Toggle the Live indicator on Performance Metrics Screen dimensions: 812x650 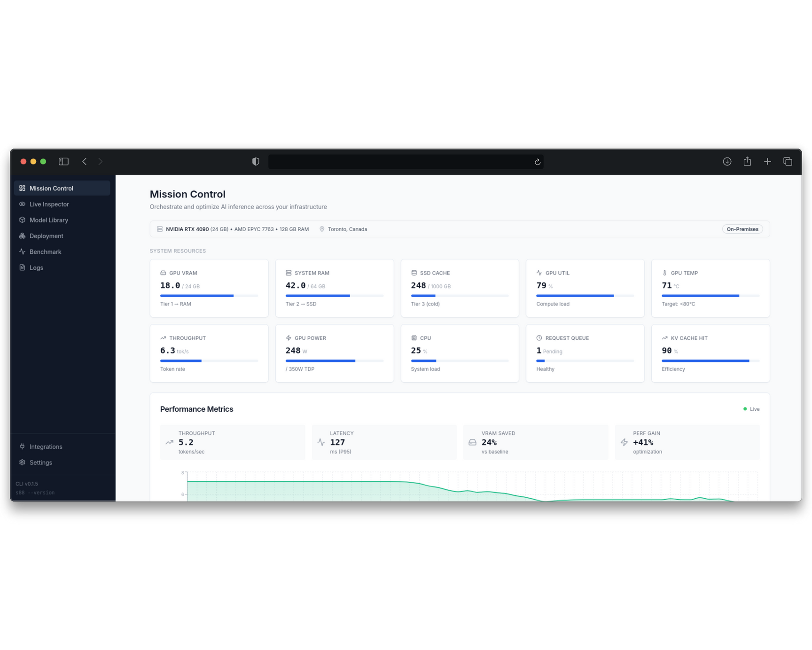click(x=751, y=409)
